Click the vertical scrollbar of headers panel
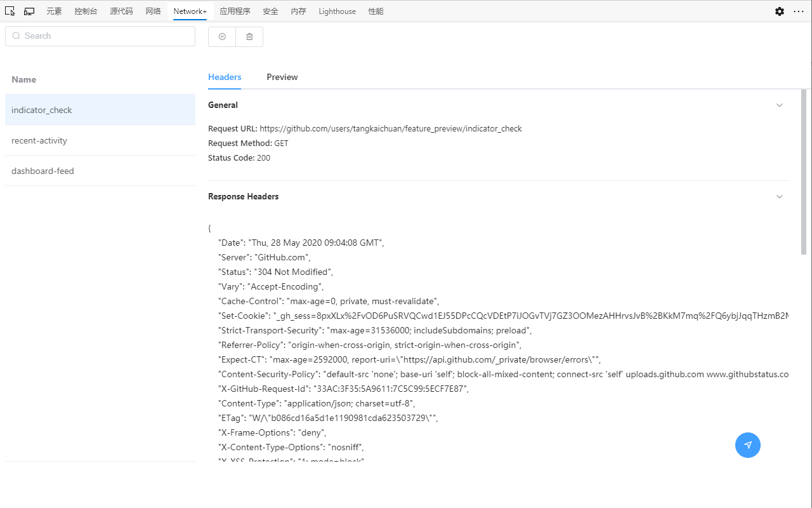The width and height of the screenshot is (812, 508). (804, 171)
